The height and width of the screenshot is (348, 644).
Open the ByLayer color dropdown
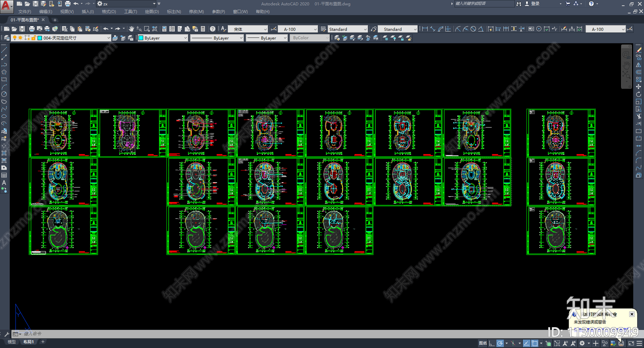pos(163,38)
